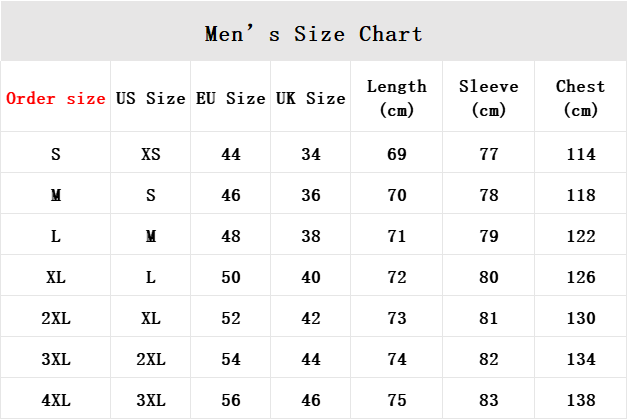
Task: Select the length value 69
Action: 397,155
